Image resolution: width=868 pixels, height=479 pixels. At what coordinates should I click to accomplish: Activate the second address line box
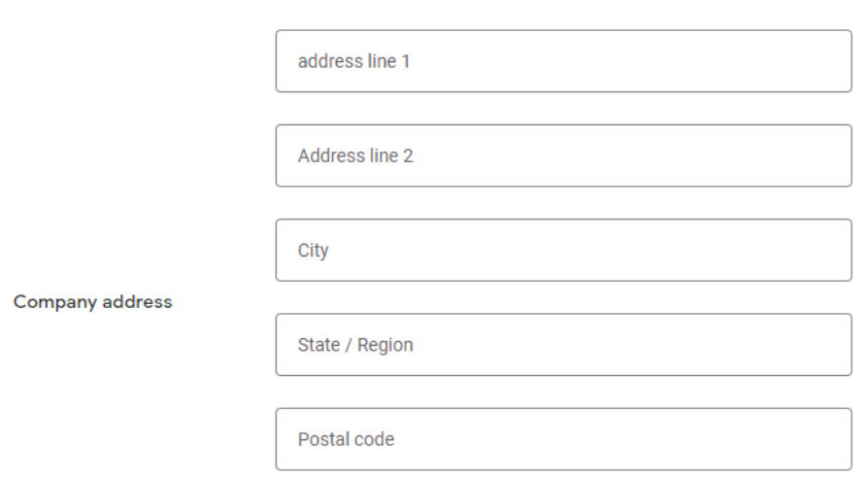tap(563, 155)
